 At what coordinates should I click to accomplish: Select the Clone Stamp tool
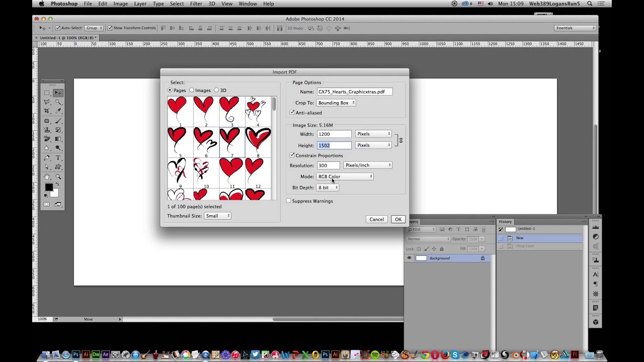pos(47,130)
